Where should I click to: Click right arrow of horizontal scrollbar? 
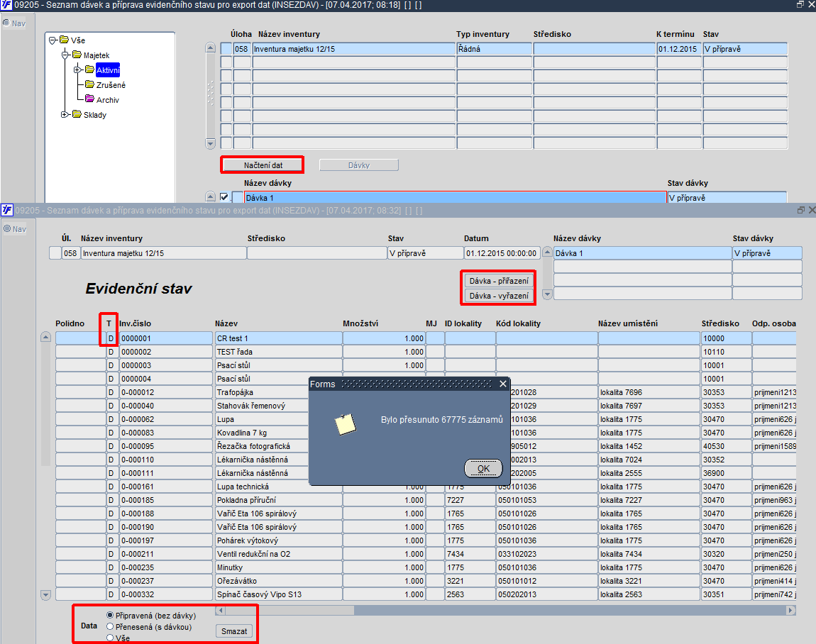(x=791, y=610)
